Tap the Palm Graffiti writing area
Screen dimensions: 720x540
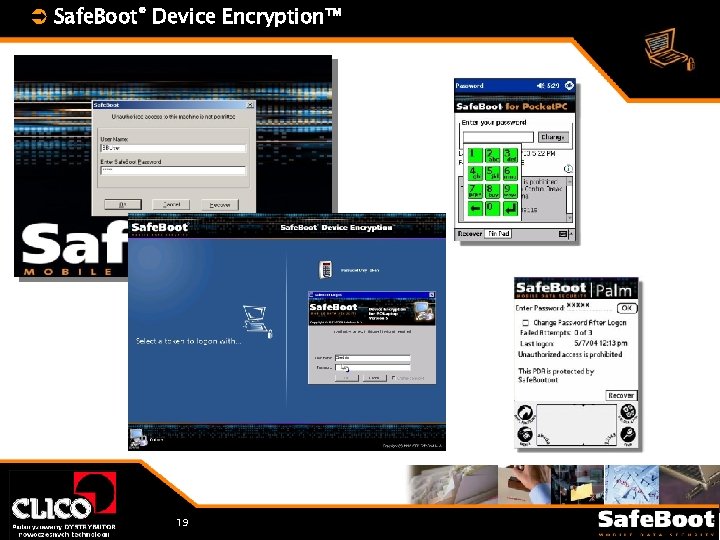tap(576, 425)
